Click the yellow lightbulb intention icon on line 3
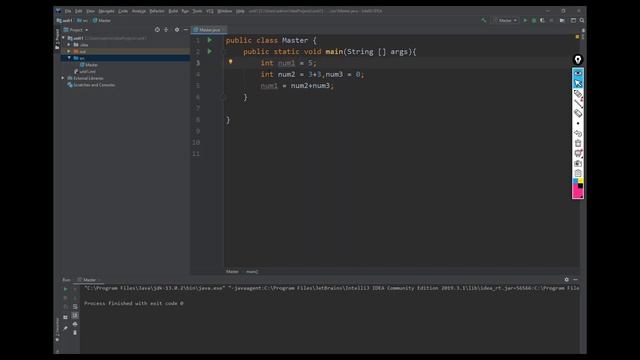 230,62
